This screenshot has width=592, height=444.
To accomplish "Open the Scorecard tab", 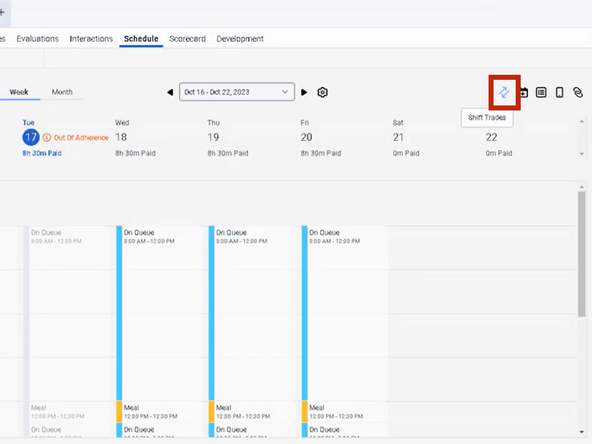I will pyautogui.click(x=187, y=39).
